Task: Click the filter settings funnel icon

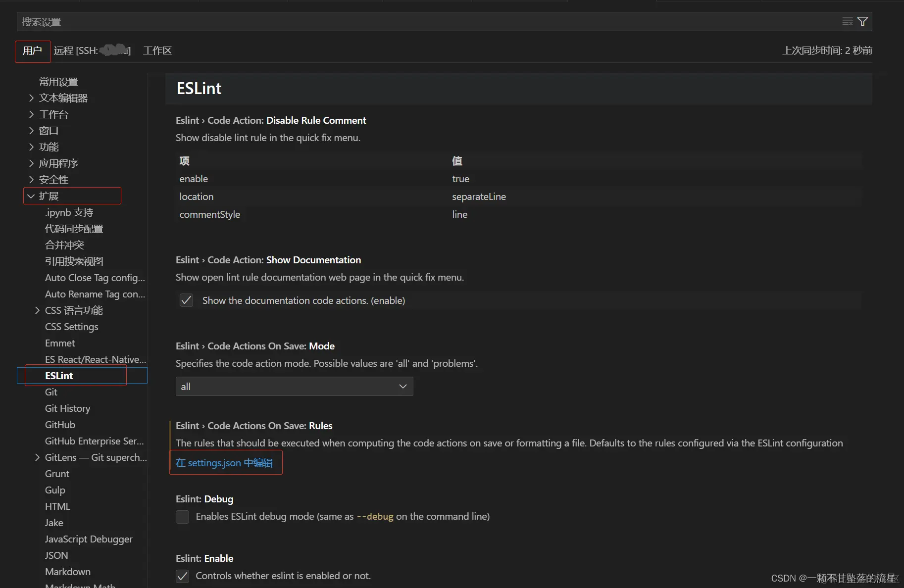Action: [x=862, y=22]
